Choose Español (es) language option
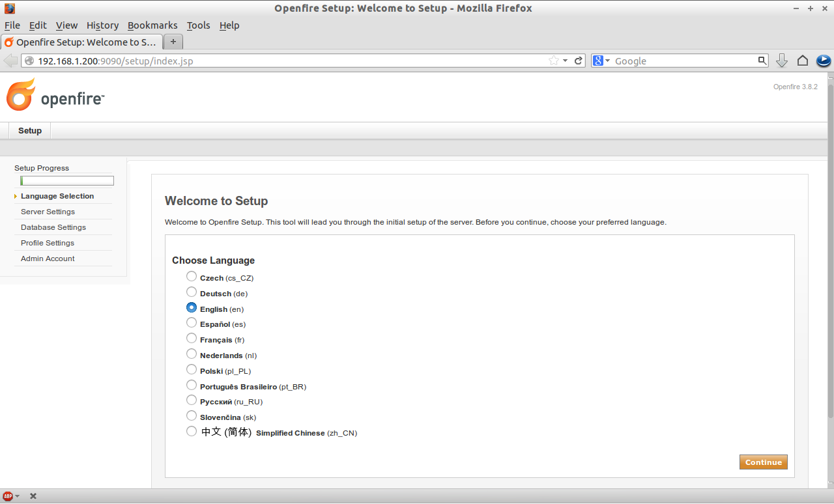The height and width of the screenshot is (504, 834). pos(192,323)
